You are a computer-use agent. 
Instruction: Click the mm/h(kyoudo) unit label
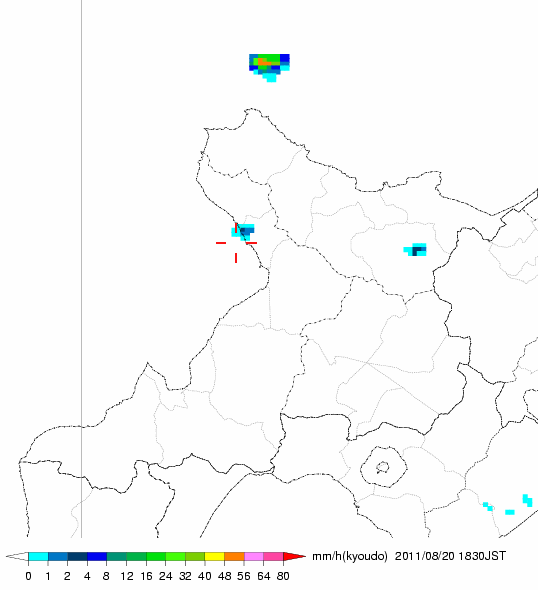click(350, 557)
